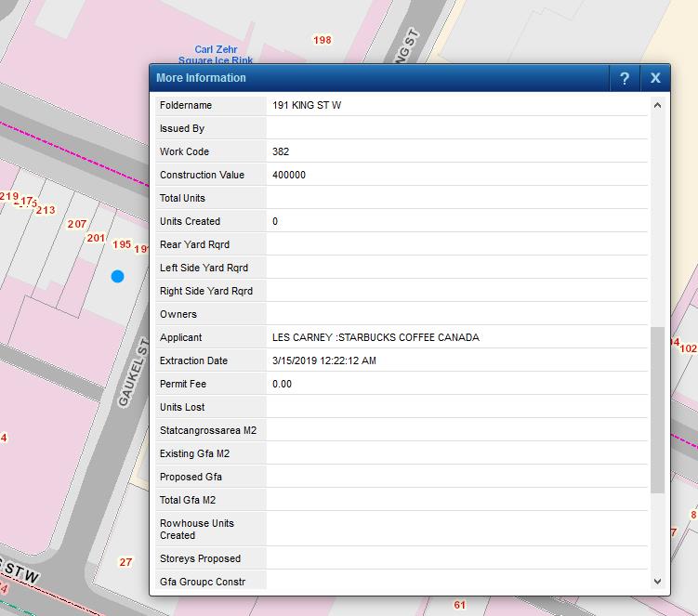This screenshot has width=698, height=616.
Task: Click the Extraction Date value
Action: coord(323,360)
